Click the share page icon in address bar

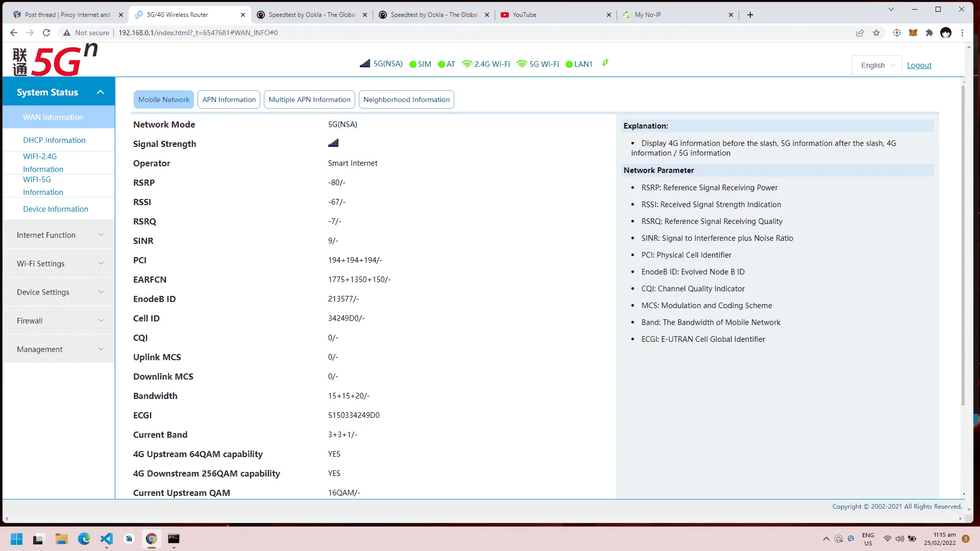(860, 33)
